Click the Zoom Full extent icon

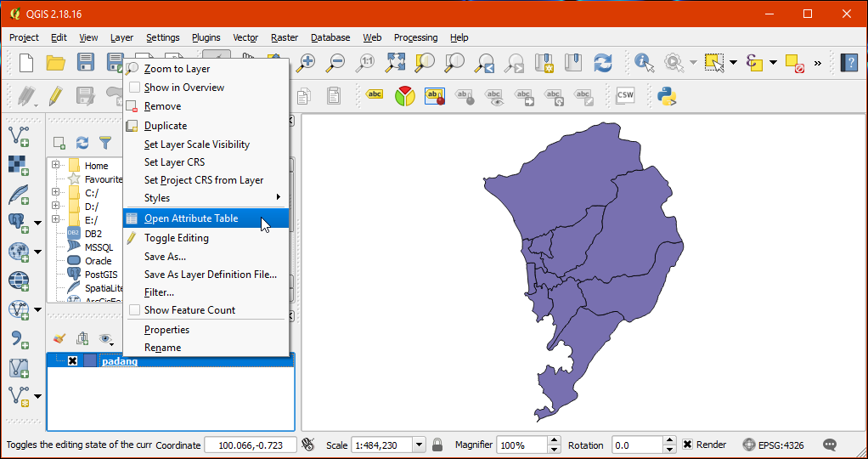coord(395,62)
